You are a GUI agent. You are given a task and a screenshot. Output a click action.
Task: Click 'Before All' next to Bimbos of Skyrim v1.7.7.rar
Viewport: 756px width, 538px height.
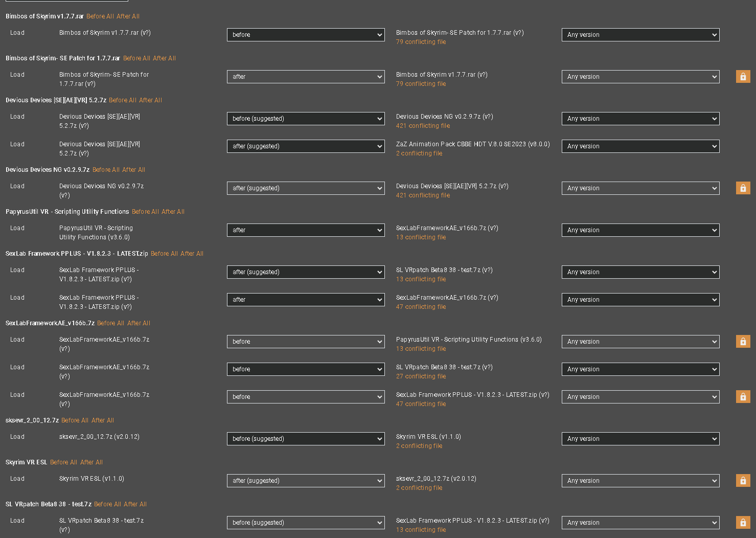pyautogui.click(x=100, y=16)
